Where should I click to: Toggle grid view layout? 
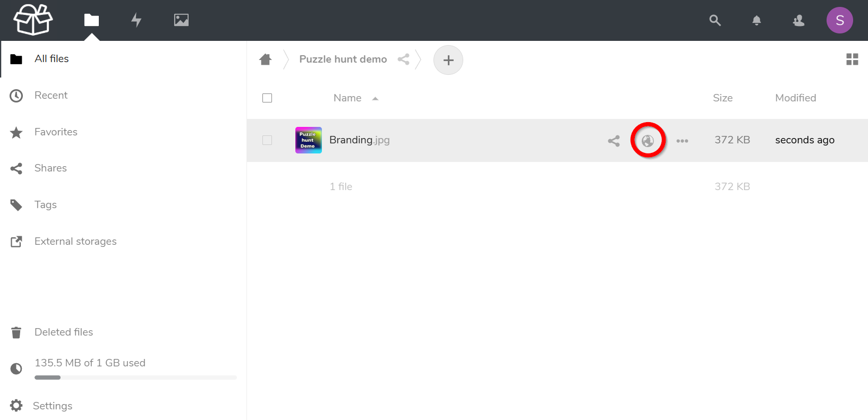pos(852,59)
